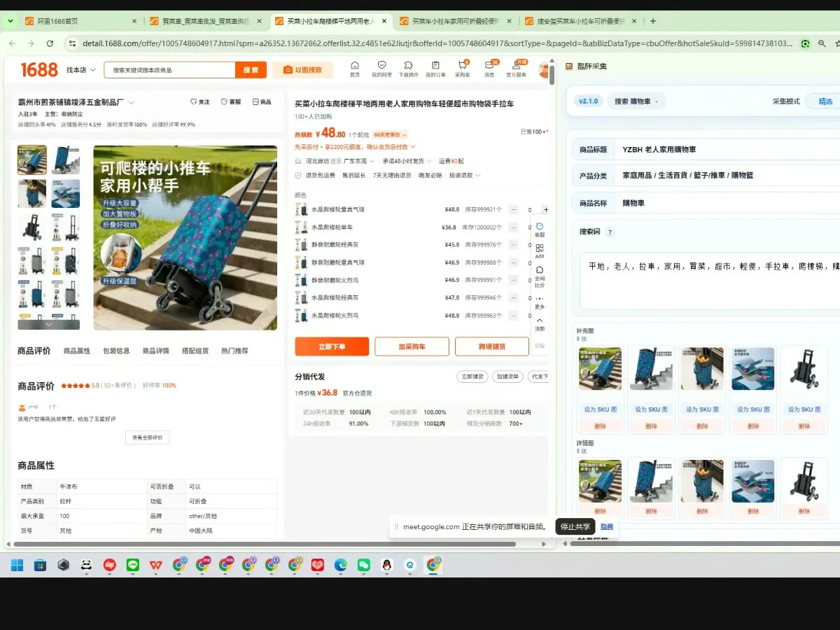Open the Windows Start menu

click(x=17, y=565)
